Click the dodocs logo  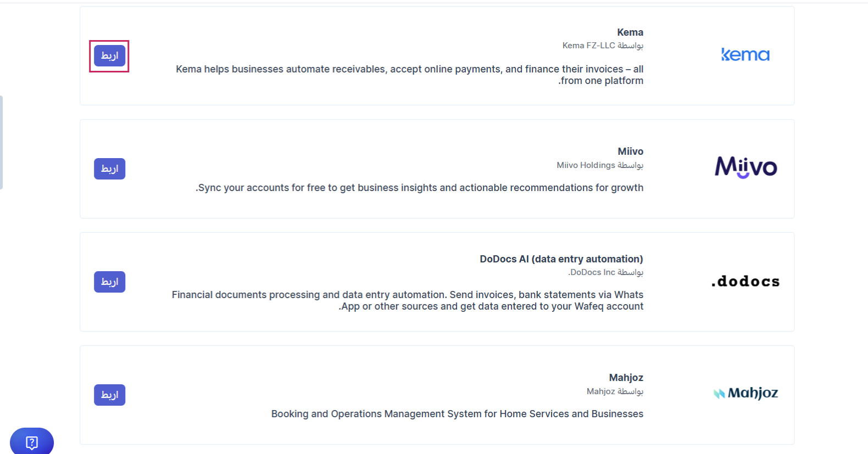(745, 282)
